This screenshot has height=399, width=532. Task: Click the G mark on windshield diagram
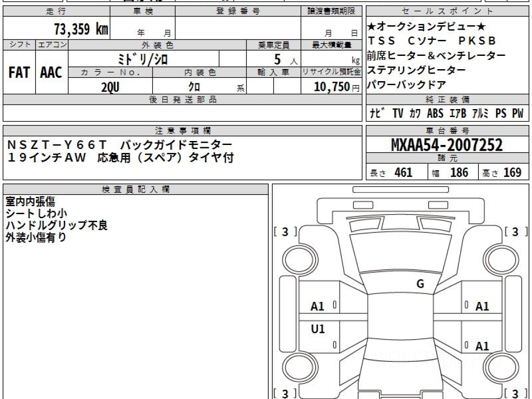(x=420, y=284)
